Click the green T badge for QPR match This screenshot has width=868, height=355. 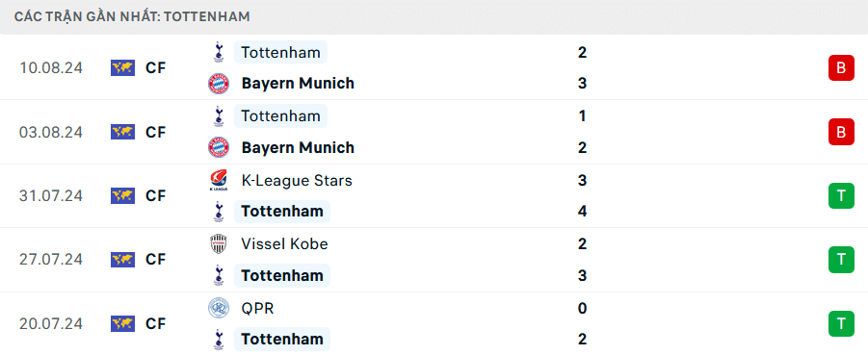coord(841,323)
